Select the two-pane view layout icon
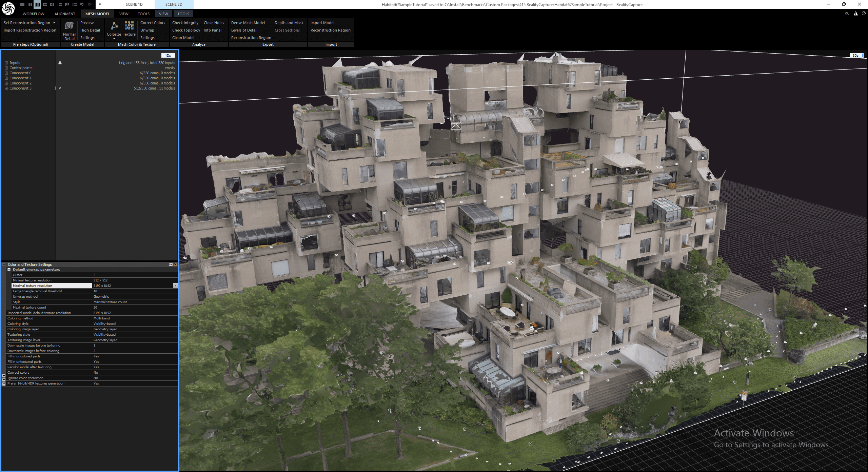868x472 pixels. (x=37, y=5)
